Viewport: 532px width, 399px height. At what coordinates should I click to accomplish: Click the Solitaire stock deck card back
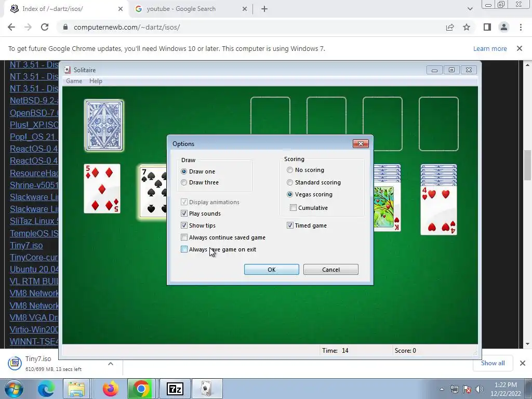click(104, 125)
